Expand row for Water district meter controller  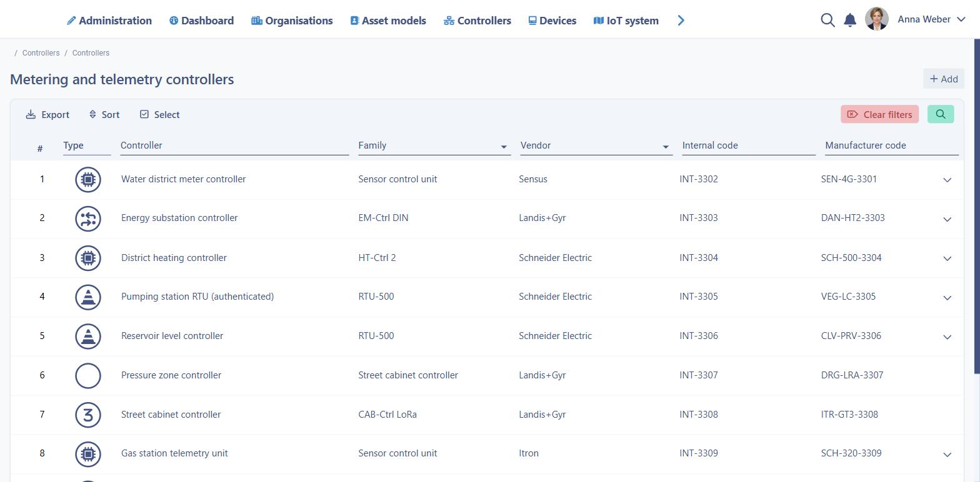click(x=947, y=180)
